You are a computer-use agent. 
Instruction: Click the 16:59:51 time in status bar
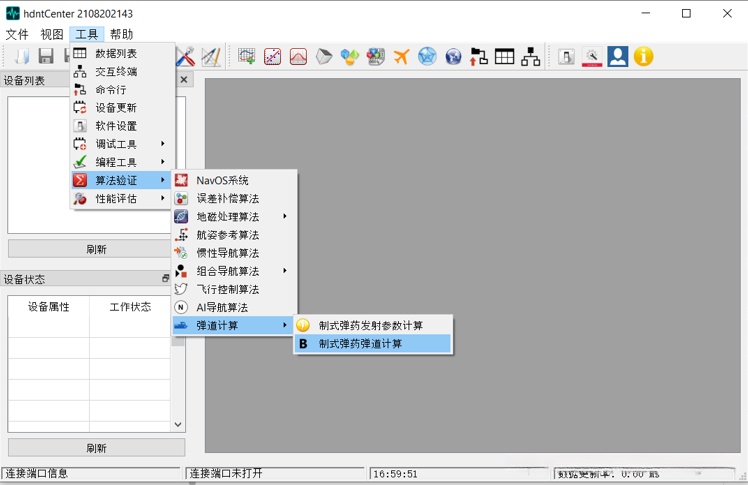point(395,474)
